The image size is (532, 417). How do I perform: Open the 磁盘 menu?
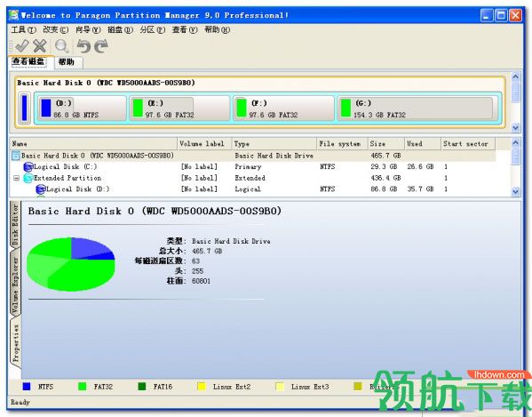120,30
